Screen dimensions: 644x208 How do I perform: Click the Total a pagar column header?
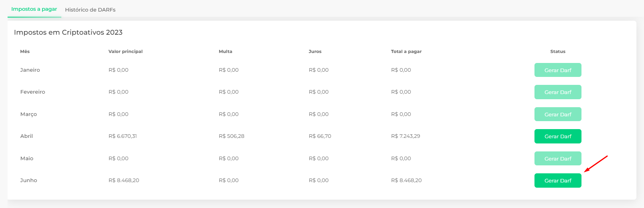tap(406, 51)
